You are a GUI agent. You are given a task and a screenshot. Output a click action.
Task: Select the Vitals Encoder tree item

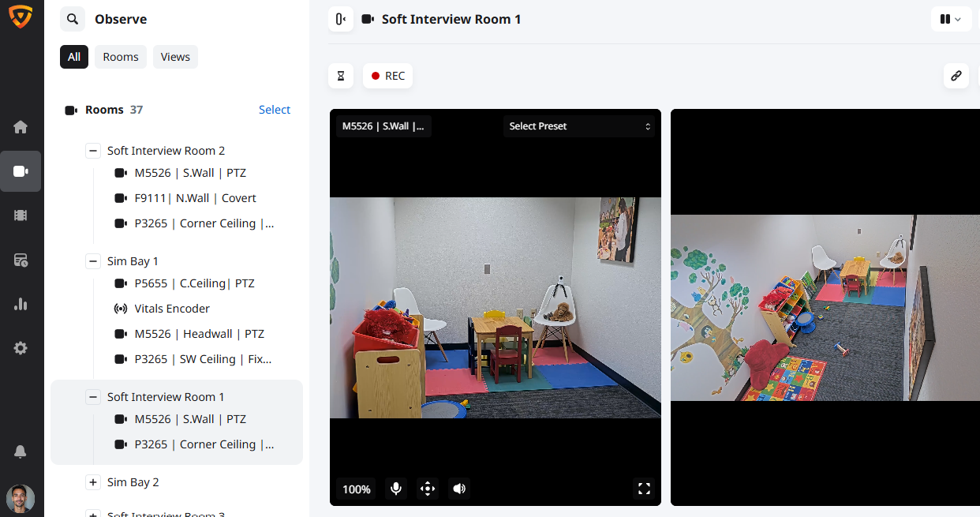pos(172,309)
